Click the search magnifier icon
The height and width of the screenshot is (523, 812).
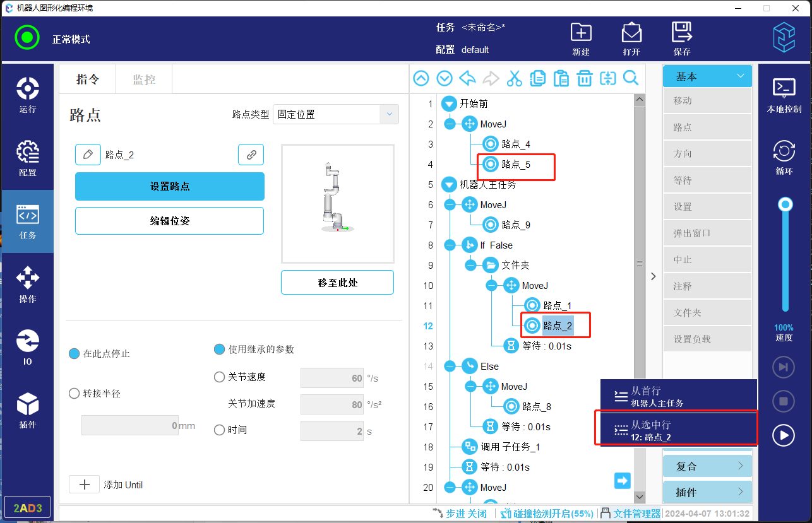(x=631, y=78)
